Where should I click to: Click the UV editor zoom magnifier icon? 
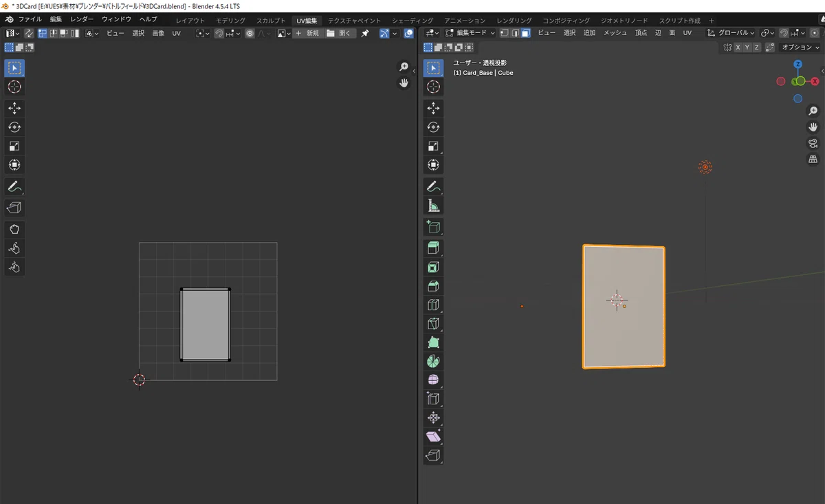point(404,67)
